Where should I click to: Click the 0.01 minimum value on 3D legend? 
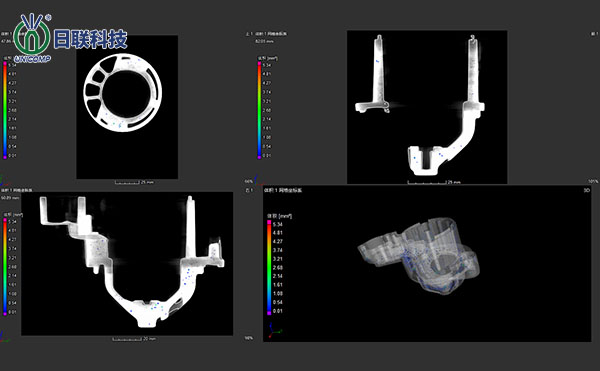pyautogui.click(x=278, y=311)
